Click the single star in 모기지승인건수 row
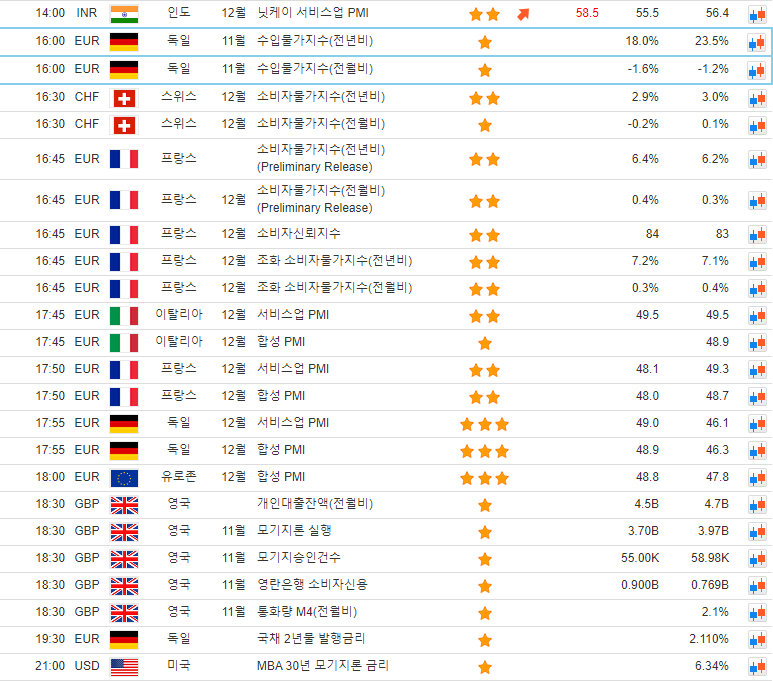Screen dimensions: 773x681 point(485,559)
